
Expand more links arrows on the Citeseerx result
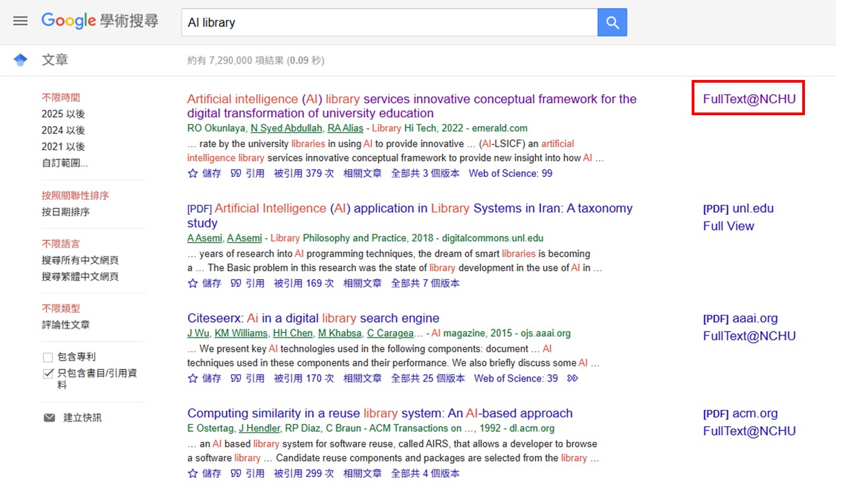573,378
